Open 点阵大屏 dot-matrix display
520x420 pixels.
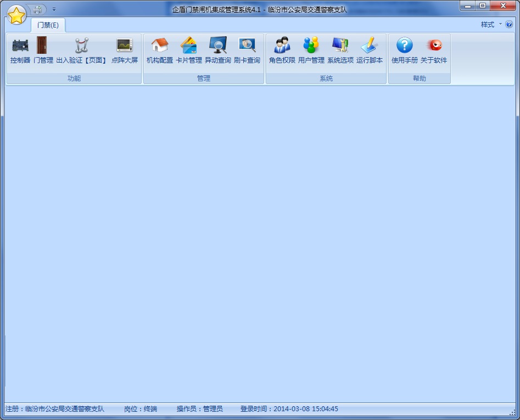[125, 51]
